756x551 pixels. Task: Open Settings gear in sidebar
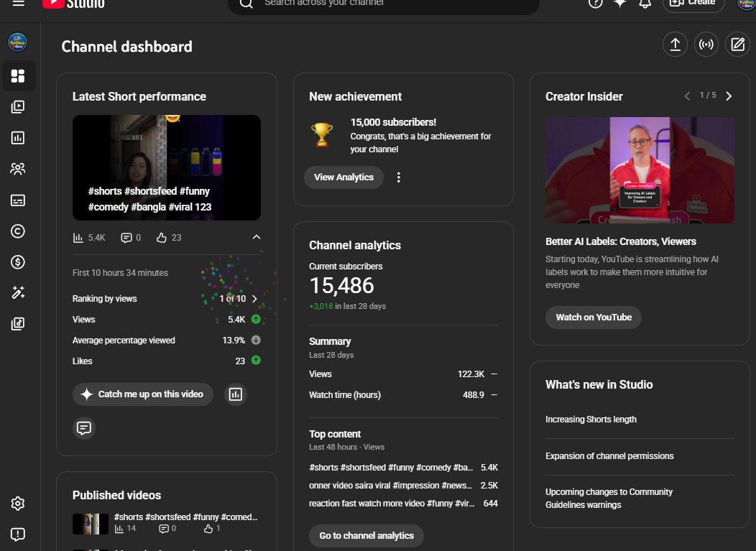(x=18, y=504)
